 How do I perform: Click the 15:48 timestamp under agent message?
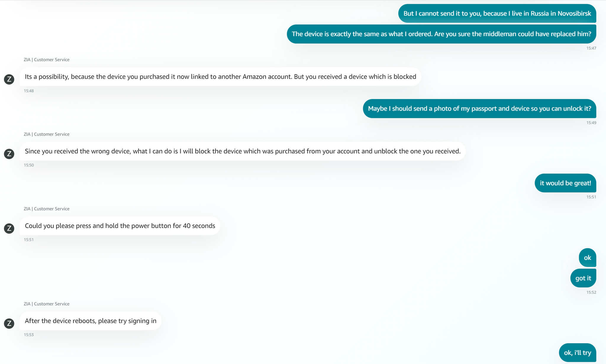(29, 91)
